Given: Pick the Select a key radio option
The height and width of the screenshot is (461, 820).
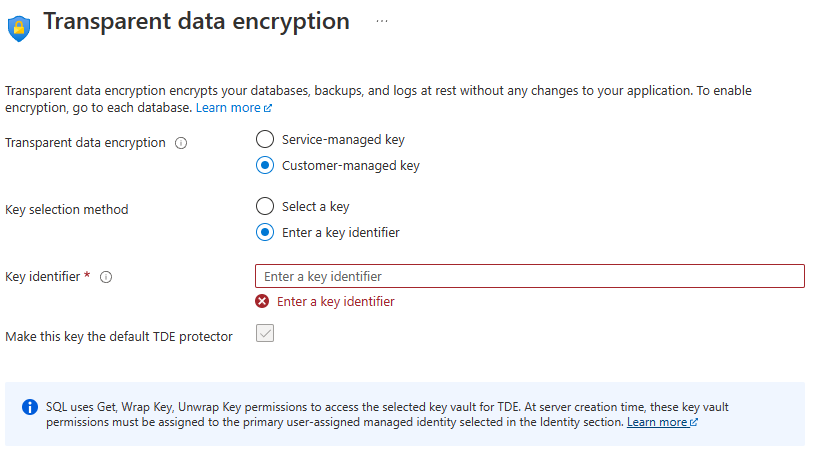Looking at the screenshot, I should 265,206.
